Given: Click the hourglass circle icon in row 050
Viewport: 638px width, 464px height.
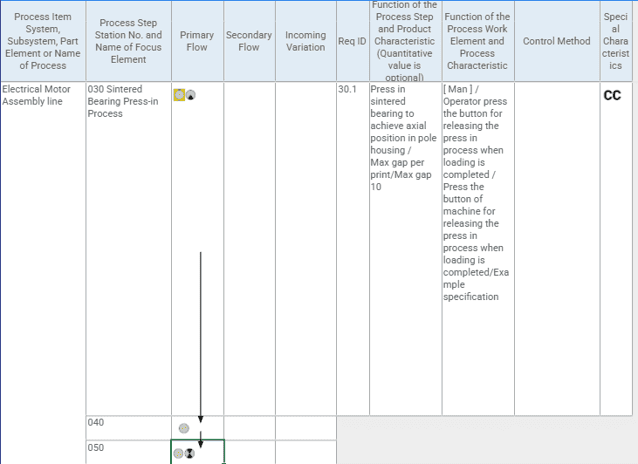Looking at the screenshot, I should click(190, 453).
